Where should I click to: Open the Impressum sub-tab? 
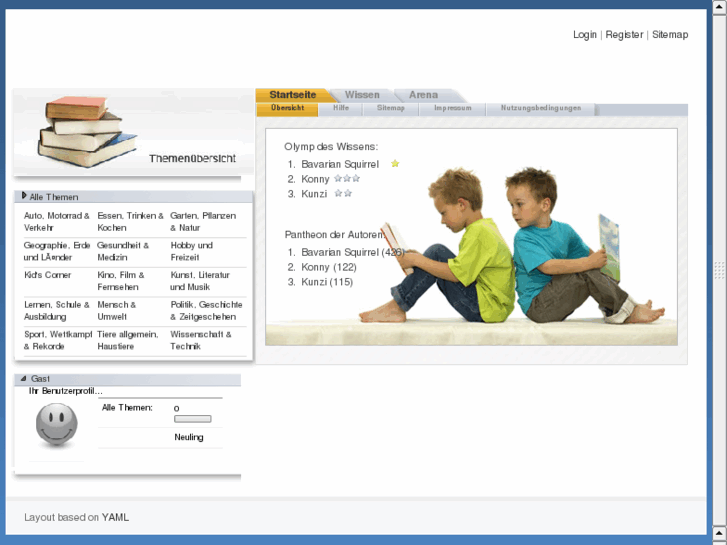click(x=453, y=109)
